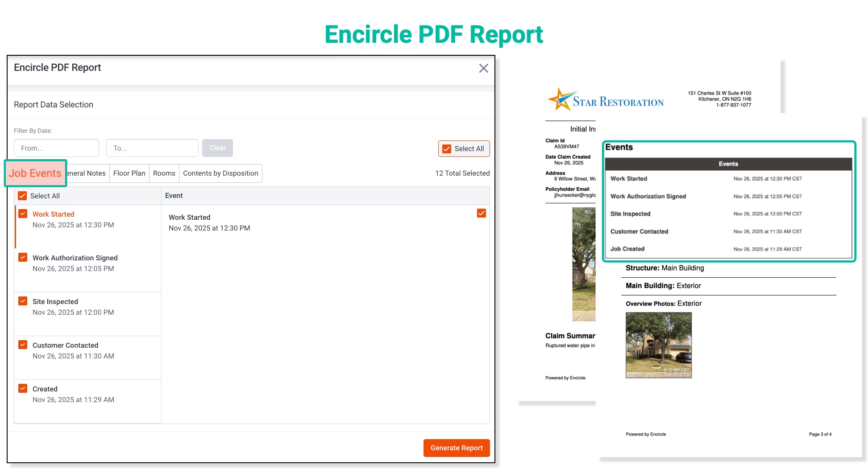Select the Contents by Disposition tab
Image resolution: width=868 pixels, height=469 pixels.
[x=220, y=173]
